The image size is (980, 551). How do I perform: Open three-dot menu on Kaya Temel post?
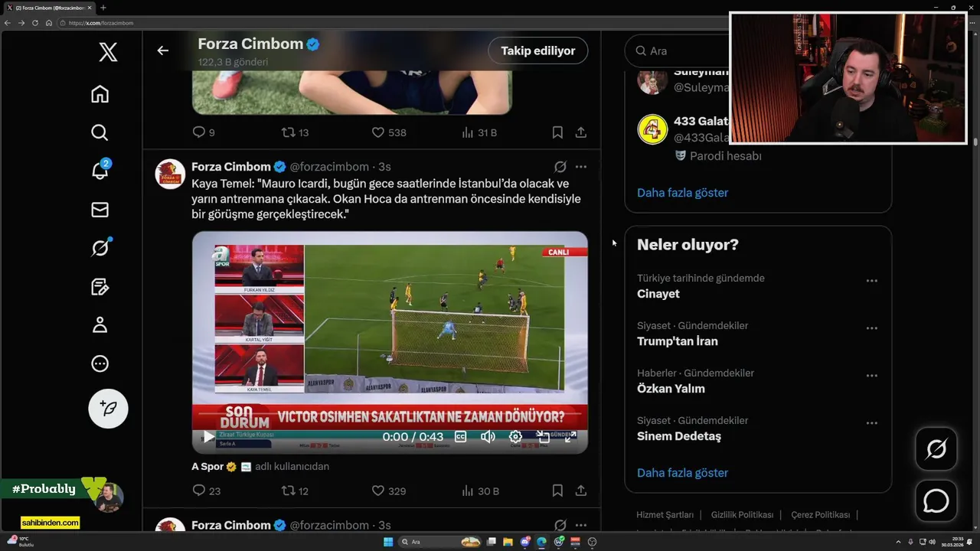pyautogui.click(x=581, y=167)
